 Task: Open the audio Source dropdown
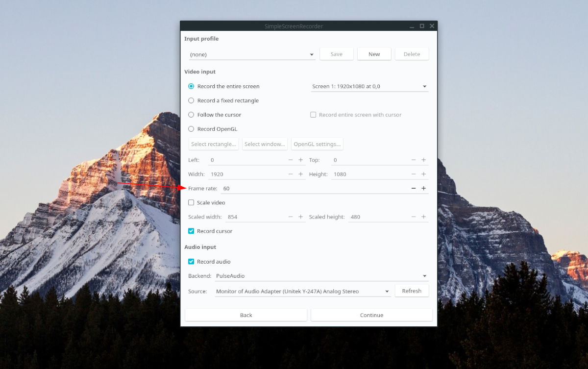point(302,291)
